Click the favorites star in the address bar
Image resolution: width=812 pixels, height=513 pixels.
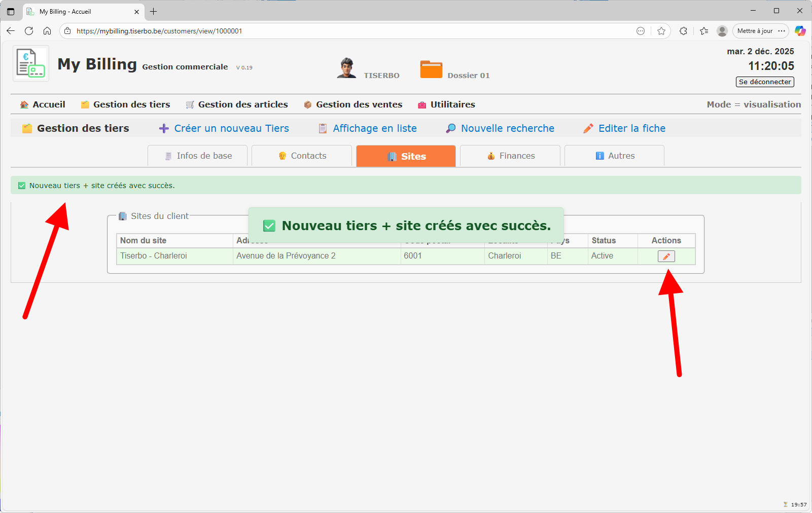coord(661,31)
